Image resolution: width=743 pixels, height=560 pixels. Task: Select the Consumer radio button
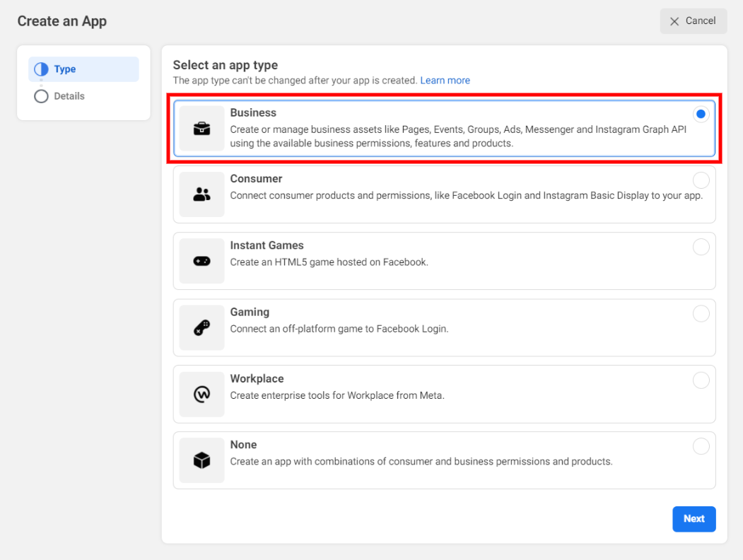click(701, 180)
